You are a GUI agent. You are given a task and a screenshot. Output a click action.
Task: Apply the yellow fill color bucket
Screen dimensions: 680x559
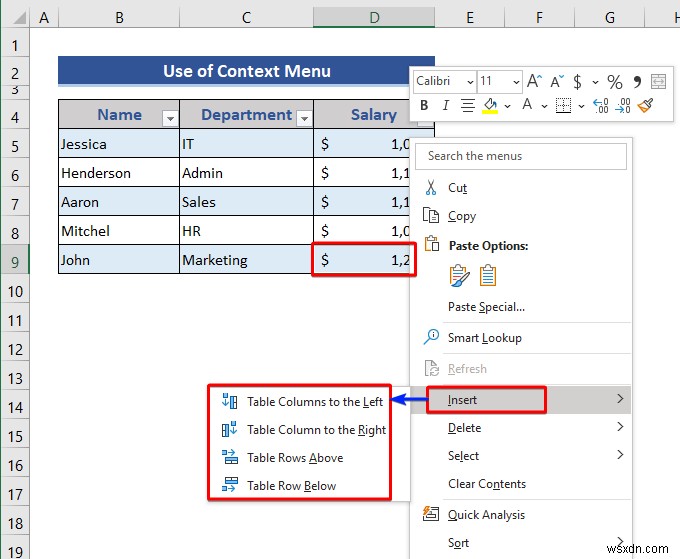pos(490,105)
